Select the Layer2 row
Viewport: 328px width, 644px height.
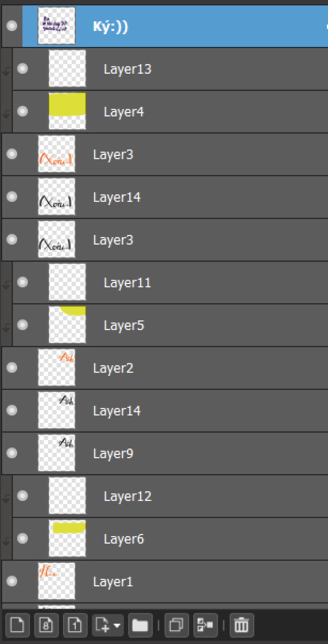(165, 368)
